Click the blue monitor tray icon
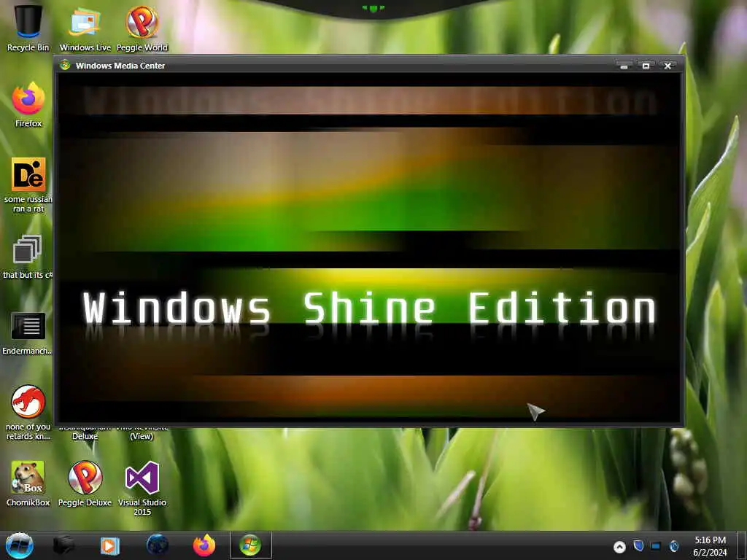The width and height of the screenshot is (747, 560). (x=656, y=546)
